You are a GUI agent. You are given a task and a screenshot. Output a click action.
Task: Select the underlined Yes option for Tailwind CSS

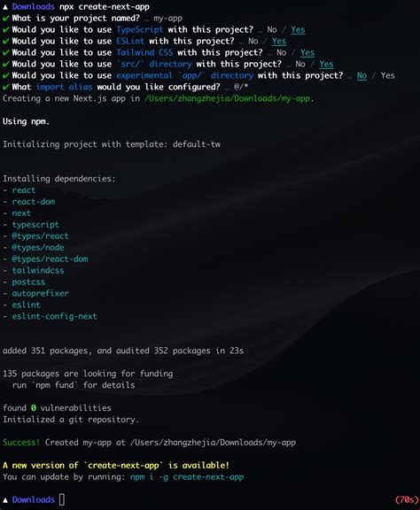[x=307, y=53]
